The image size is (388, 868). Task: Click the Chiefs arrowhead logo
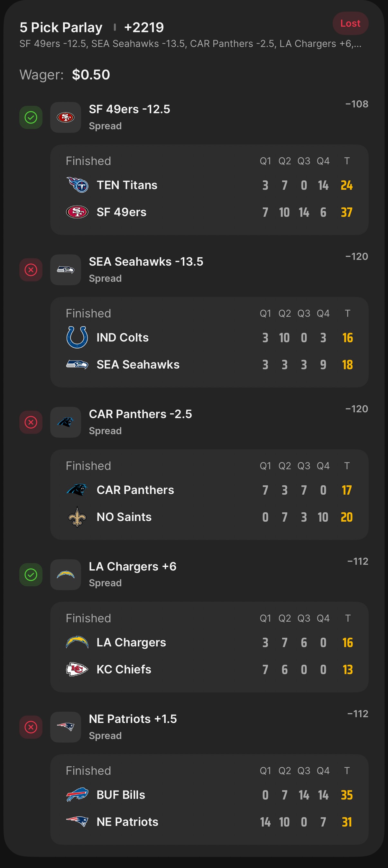click(x=77, y=669)
